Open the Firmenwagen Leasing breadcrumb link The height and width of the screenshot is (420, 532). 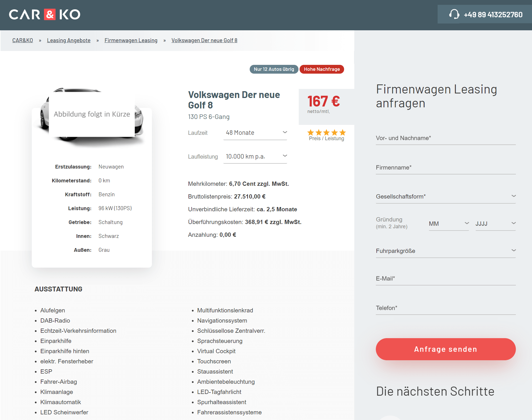131,40
